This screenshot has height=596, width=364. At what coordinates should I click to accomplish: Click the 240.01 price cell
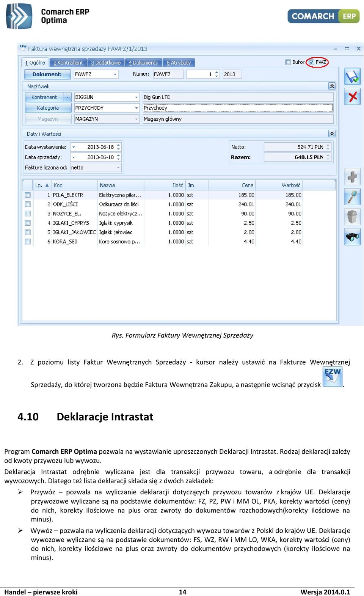click(x=232, y=204)
